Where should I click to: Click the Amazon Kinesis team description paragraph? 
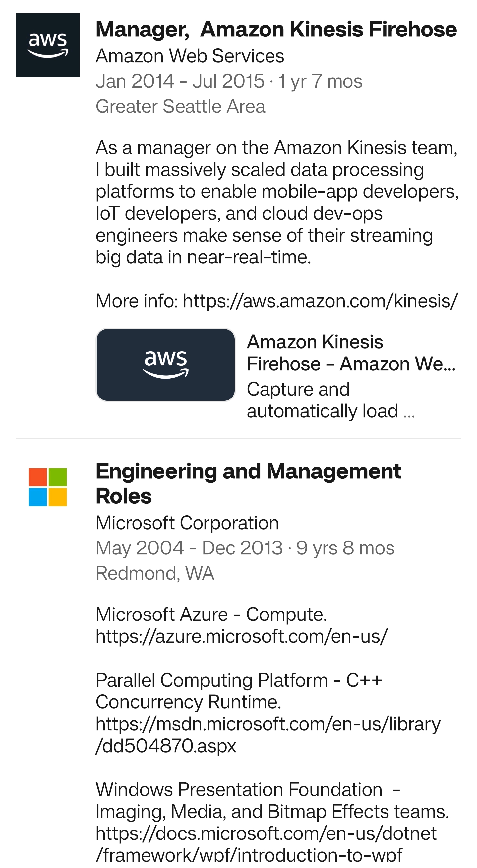pos(276,202)
